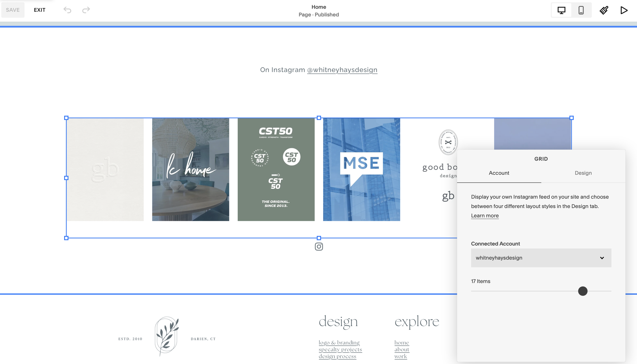
Task: Click the 'Page · Published' status text
Action: click(319, 15)
